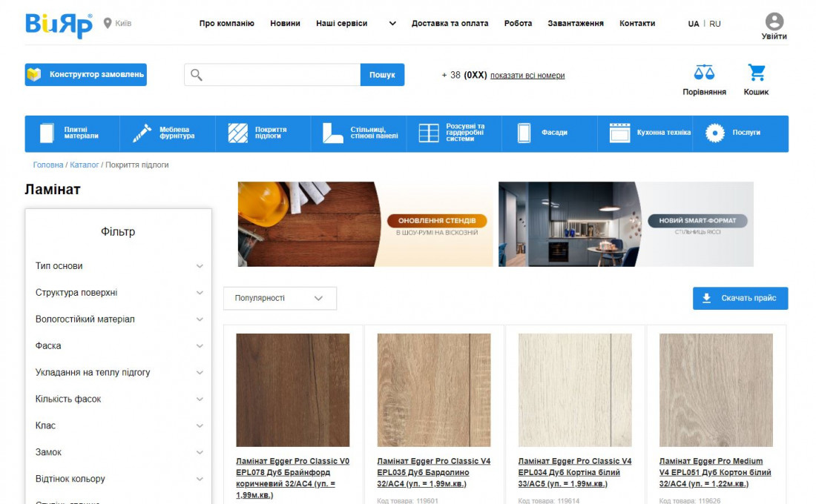
Task: Click показати всі номери link
Action: pyautogui.click(x=527, y=76)
